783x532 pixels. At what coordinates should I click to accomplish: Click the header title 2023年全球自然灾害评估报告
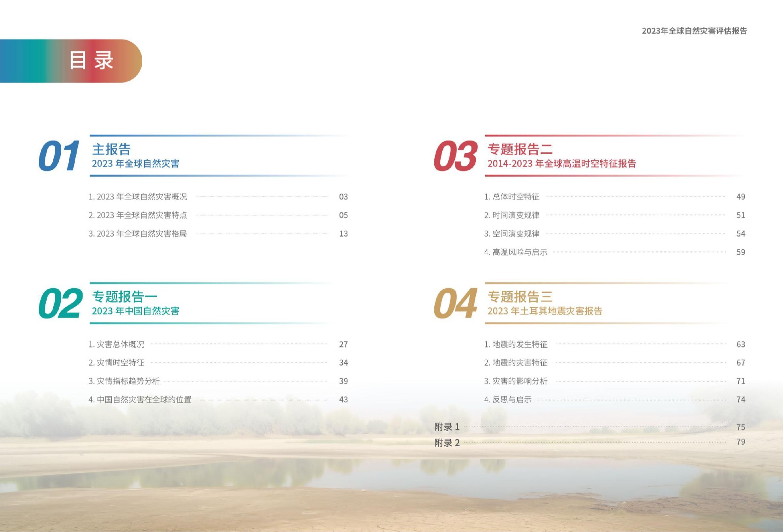pyautogui.click(x=694, y=31)
